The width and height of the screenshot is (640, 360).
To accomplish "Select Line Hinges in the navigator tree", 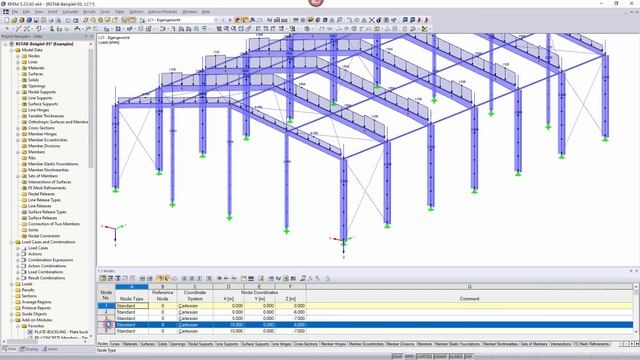I will pyautogui.click(x=38, y=110).
